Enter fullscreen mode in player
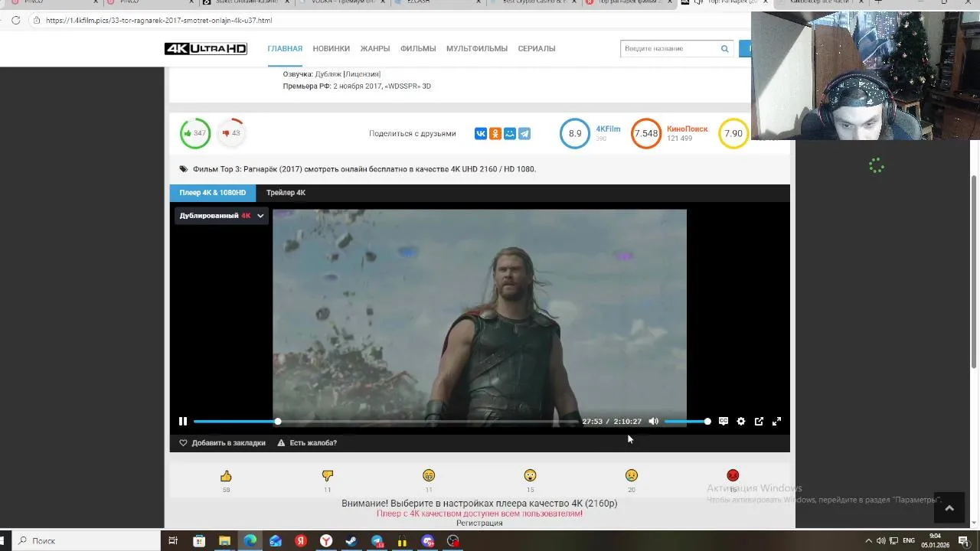The height and width of the screenshot is (551, 980). [776, 422]
